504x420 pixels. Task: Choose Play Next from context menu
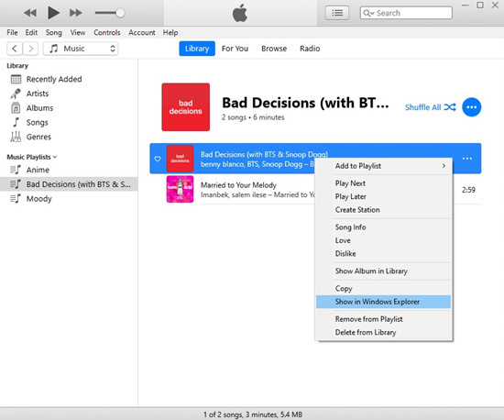384,183
